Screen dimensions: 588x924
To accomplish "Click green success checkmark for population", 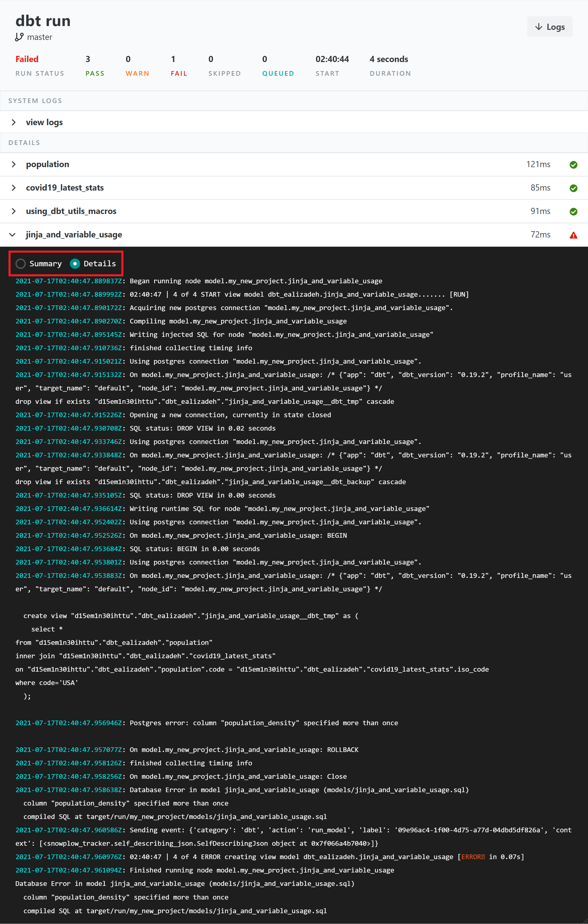I will pos(573,165).
